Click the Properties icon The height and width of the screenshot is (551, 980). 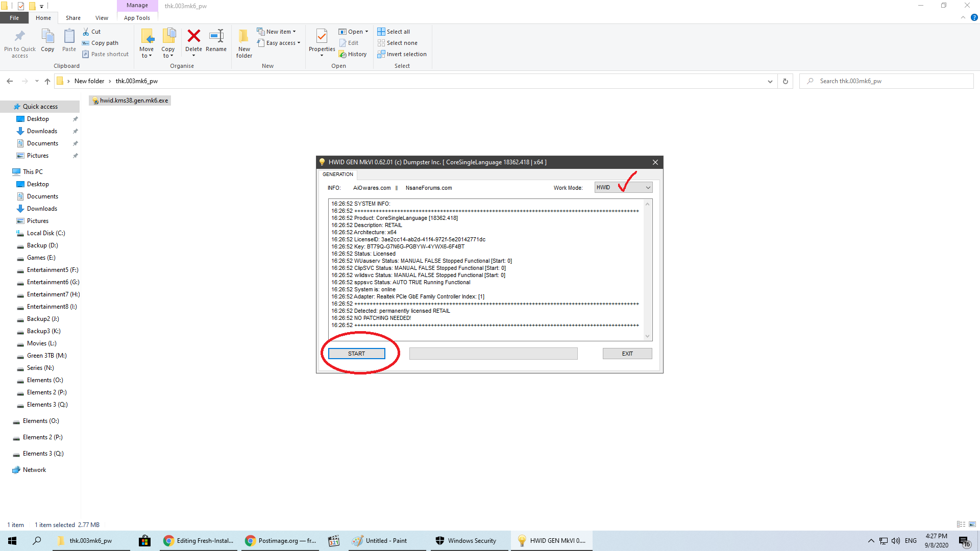pyautogui.click(x=322, y=37)
